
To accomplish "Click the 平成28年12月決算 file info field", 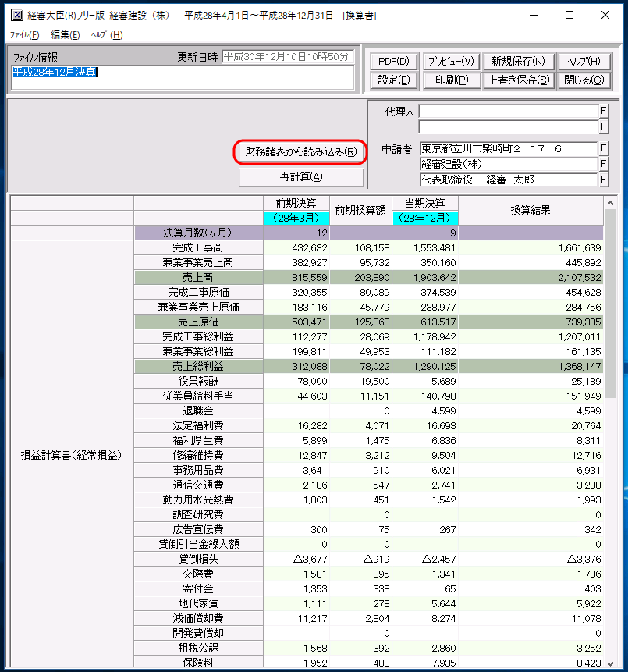I will coord(183,76).
